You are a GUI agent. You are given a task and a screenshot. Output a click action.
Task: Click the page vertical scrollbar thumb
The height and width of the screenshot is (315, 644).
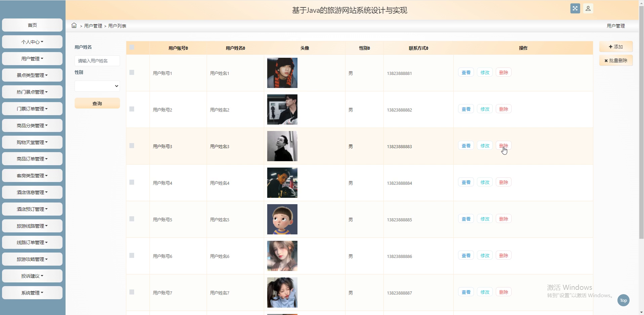641,123
